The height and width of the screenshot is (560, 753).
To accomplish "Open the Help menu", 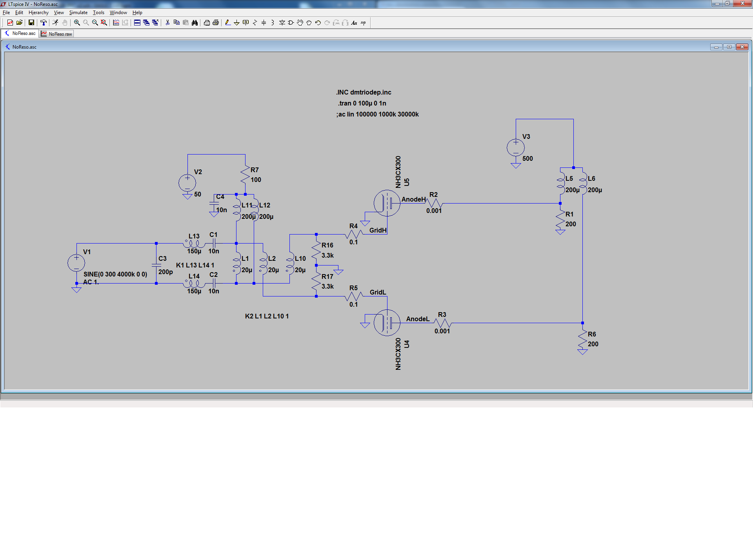I will point(137,13).
